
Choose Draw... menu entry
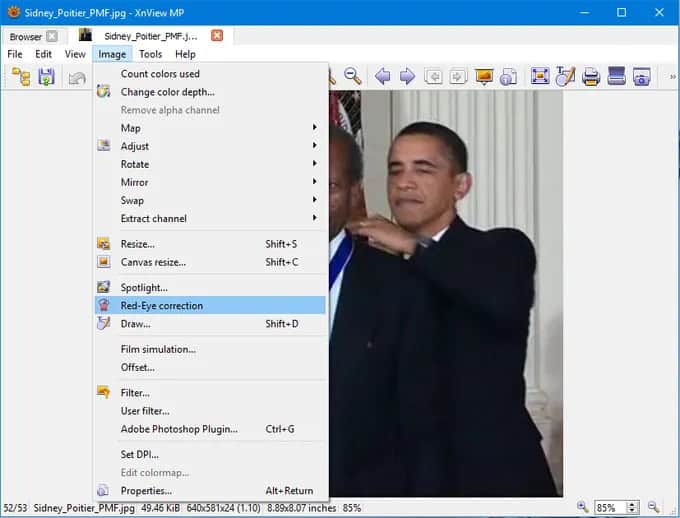[210, 324]
